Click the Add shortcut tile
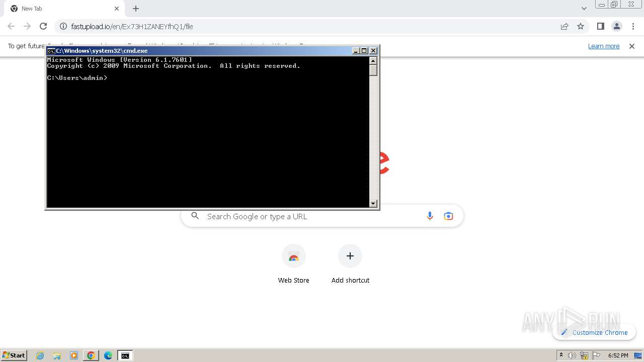 point(350,265)
